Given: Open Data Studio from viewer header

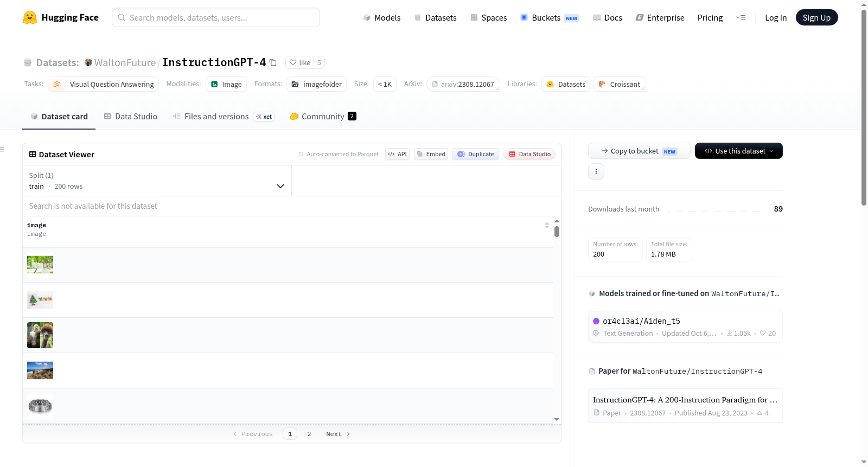Looking at the screenshot, I should point(529,154).
